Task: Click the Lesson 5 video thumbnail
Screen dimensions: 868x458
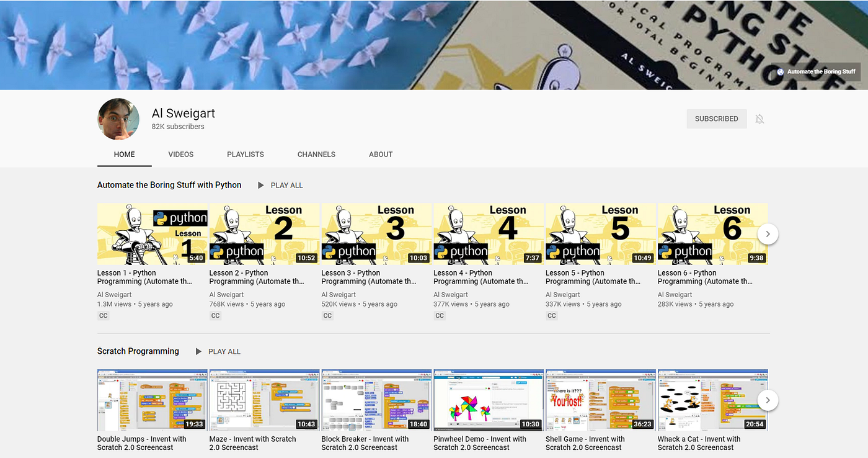Action: coord(600,234)
